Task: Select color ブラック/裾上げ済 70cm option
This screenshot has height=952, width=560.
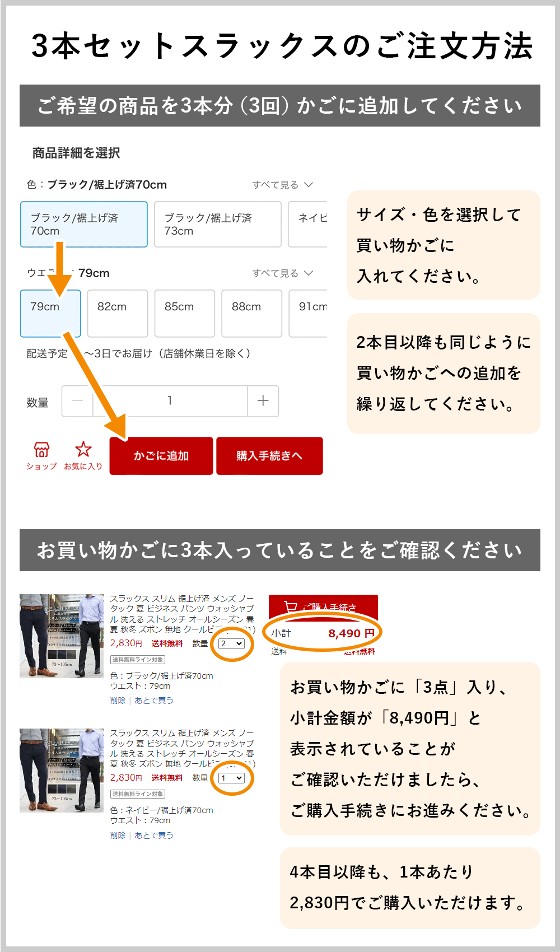Action: 84,225
